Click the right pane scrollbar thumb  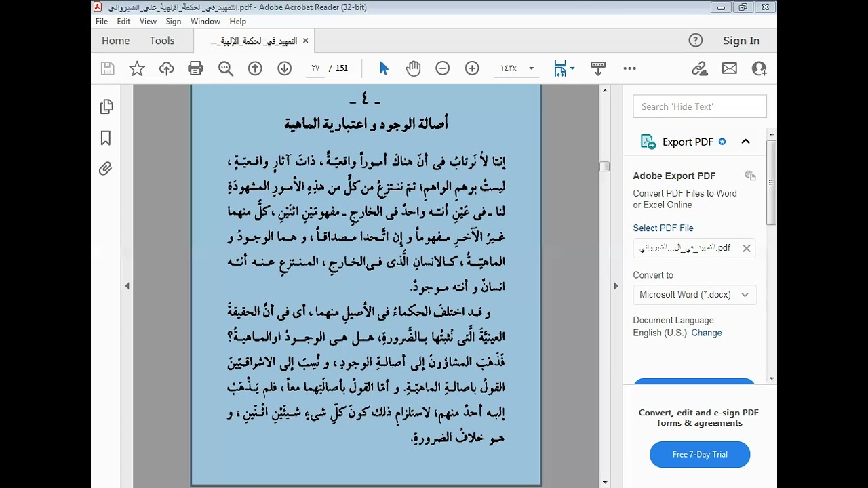tap(772, 183)
